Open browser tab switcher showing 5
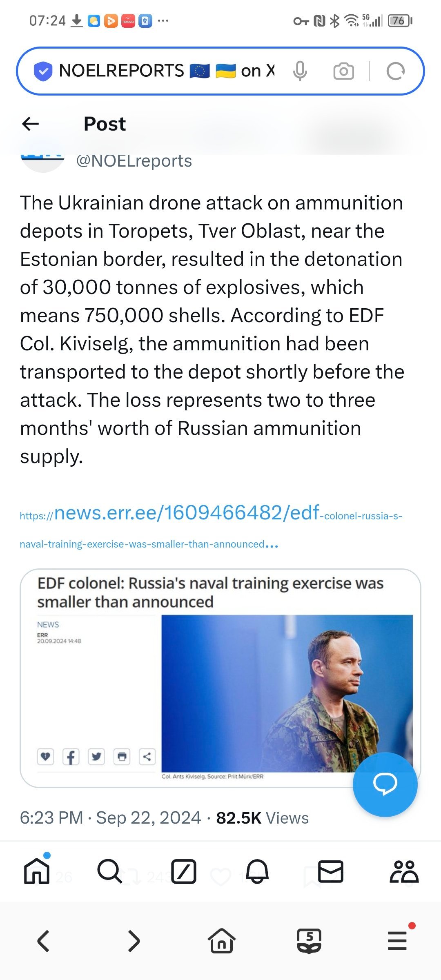The image size is (441, 980). pyautogui.click(x=309, y=941)
